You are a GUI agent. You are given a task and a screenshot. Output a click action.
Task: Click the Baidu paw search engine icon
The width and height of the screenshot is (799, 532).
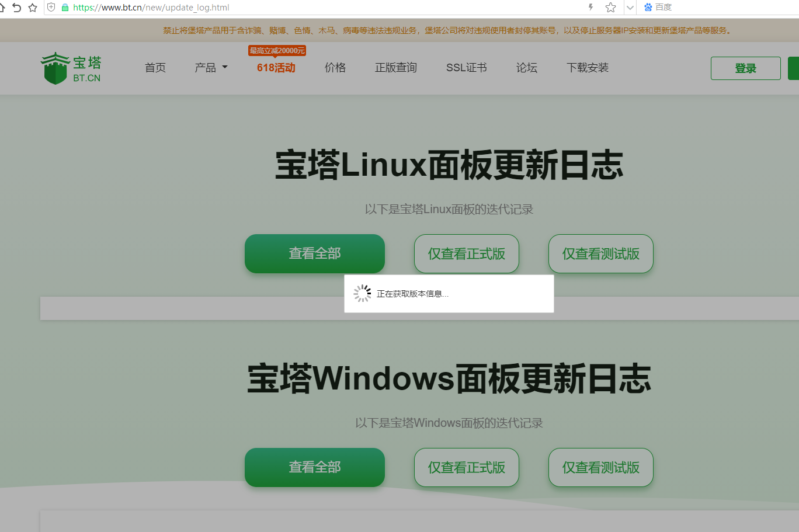click(648, 8)
